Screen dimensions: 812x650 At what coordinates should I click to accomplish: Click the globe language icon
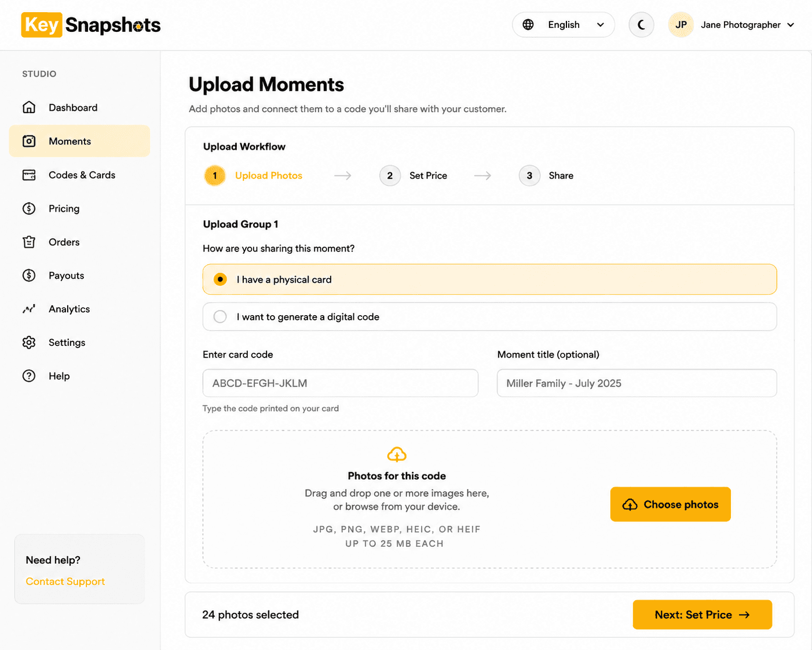tap(528, 24)
